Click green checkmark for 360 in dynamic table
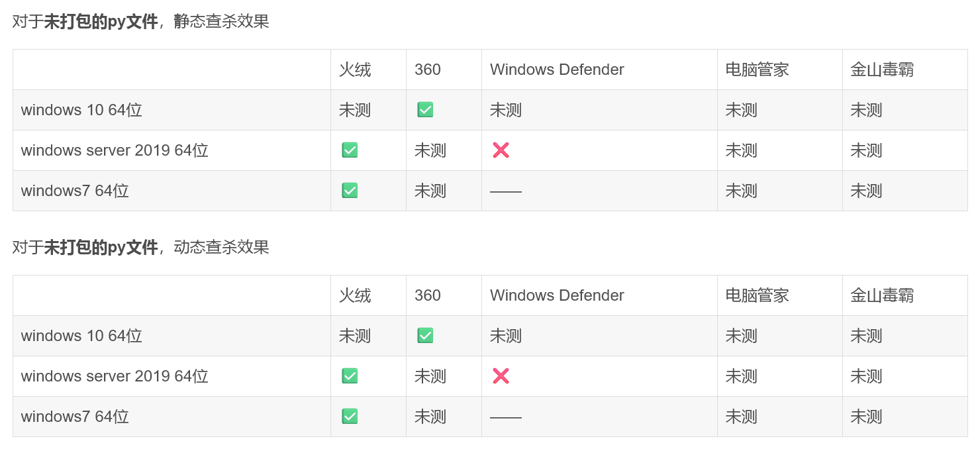 [425, 336]
